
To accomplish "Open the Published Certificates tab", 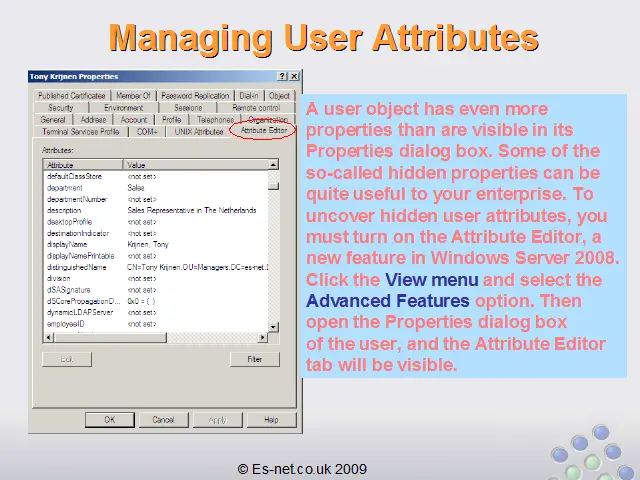I will (74, 96).
